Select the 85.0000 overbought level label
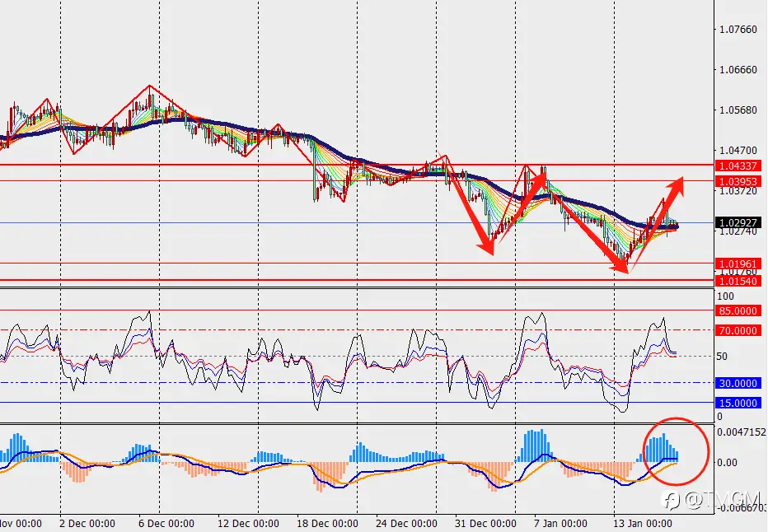 click(738, 310)
